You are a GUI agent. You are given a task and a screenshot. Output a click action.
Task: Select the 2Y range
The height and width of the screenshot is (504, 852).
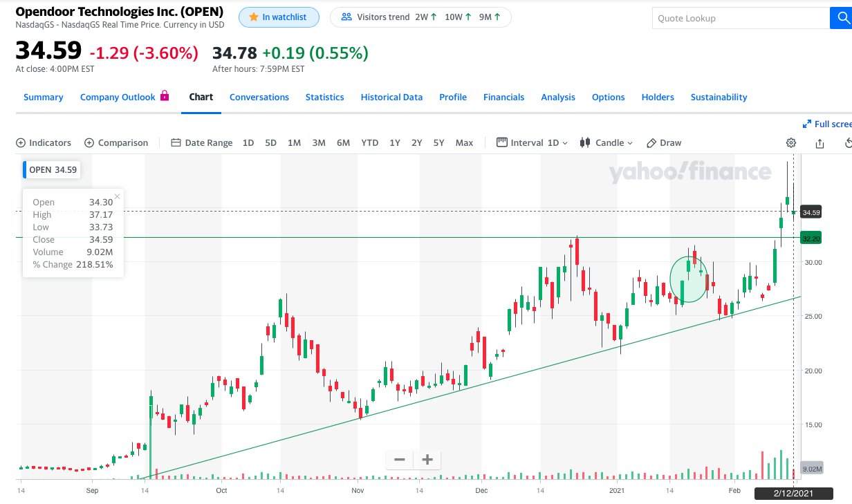(x=416, y=143)
